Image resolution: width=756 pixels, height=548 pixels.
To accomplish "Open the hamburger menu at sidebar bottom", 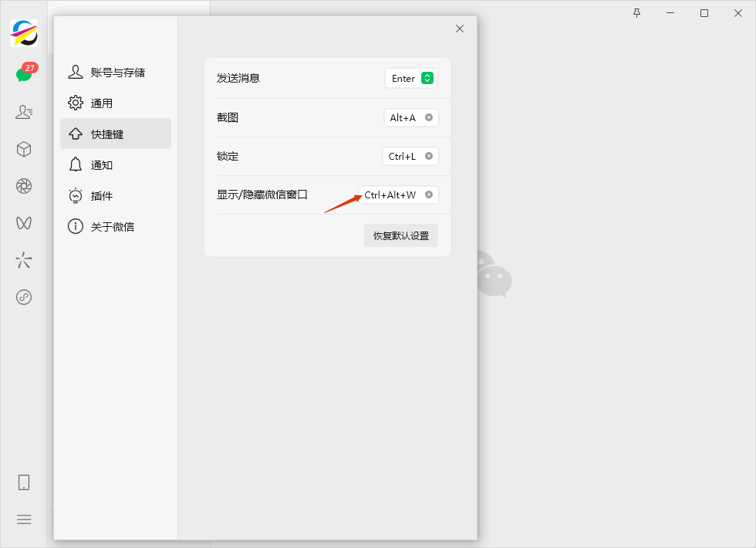I will point(24,519).
